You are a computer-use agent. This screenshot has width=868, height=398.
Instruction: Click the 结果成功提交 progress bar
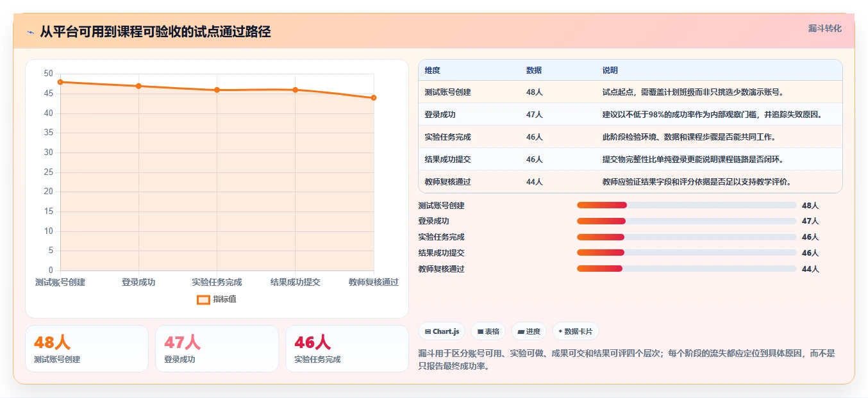click(687, 253)
